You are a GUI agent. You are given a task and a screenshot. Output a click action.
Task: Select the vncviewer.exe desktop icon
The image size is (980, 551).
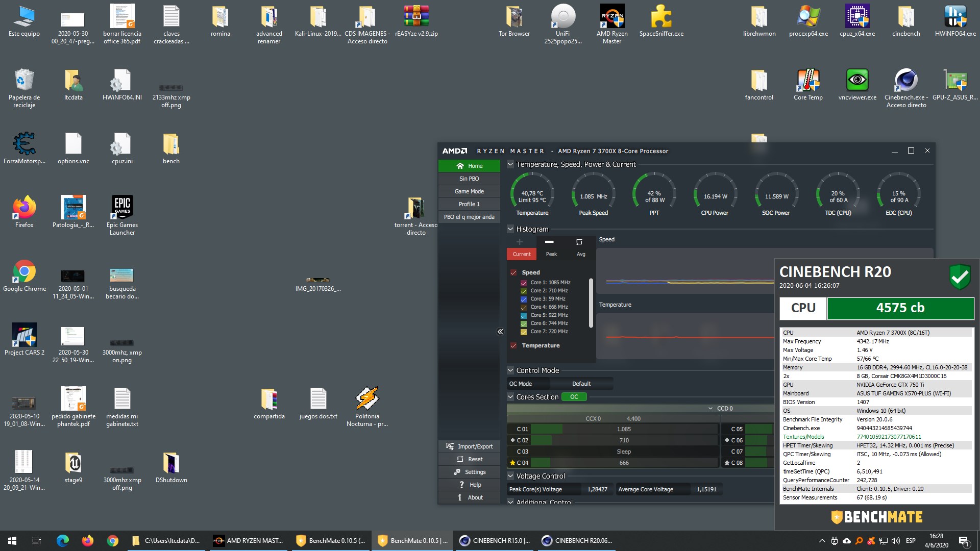857,85
